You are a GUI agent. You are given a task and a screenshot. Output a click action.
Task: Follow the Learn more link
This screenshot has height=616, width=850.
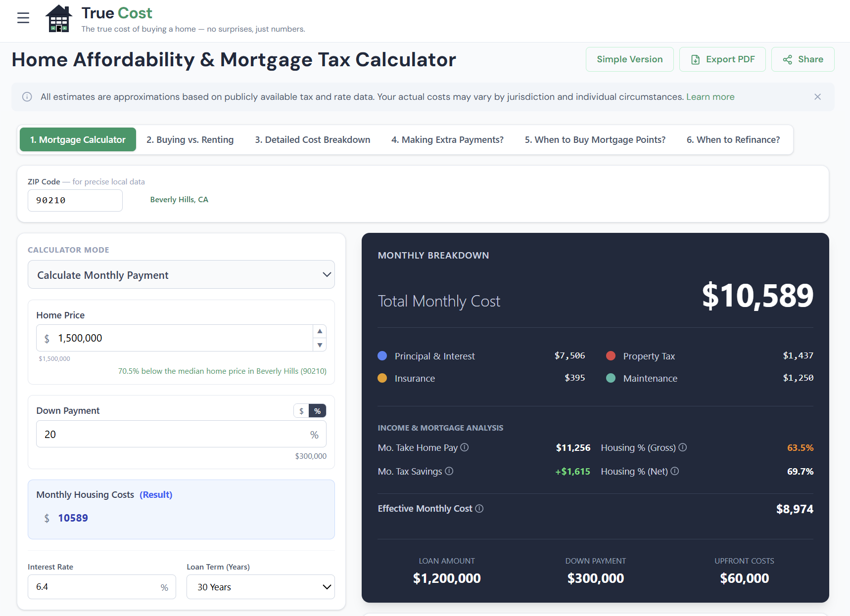[x=710, y=97]
